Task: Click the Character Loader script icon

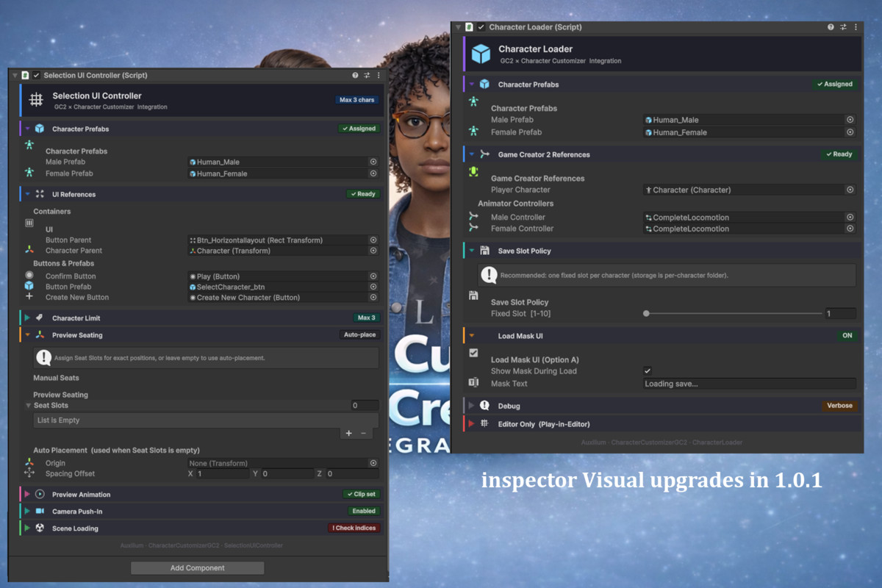Action: point(470,26)
